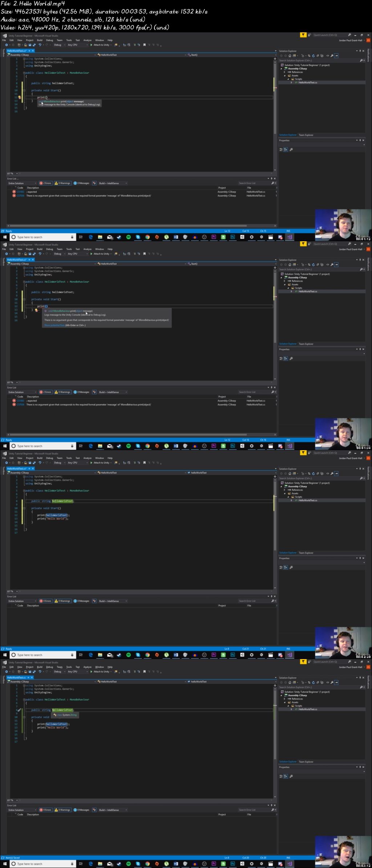This screenshot has height=868, width=372.
Task: Click Show All Files icon in 00:01:12 frame
Action: [x=322, y=56]
